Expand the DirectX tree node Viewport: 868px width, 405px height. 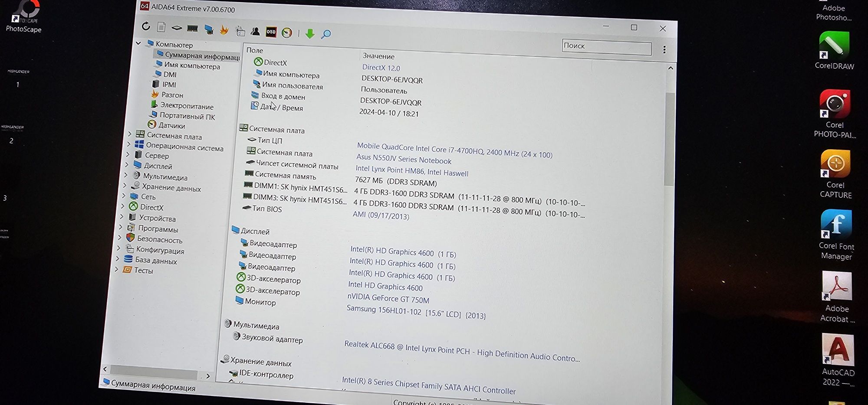[x=122, y=206]
